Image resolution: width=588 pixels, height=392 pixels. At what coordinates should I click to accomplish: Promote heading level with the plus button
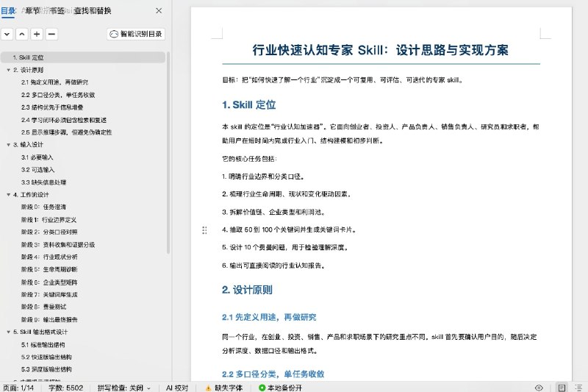[37, 34]
